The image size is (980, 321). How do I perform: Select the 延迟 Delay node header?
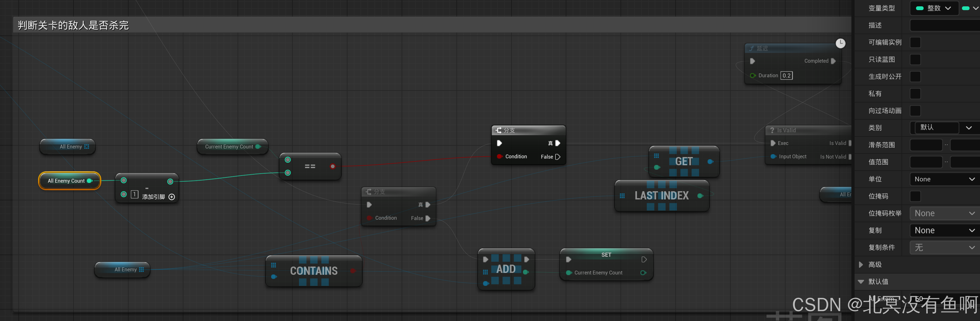click(792, 48)
